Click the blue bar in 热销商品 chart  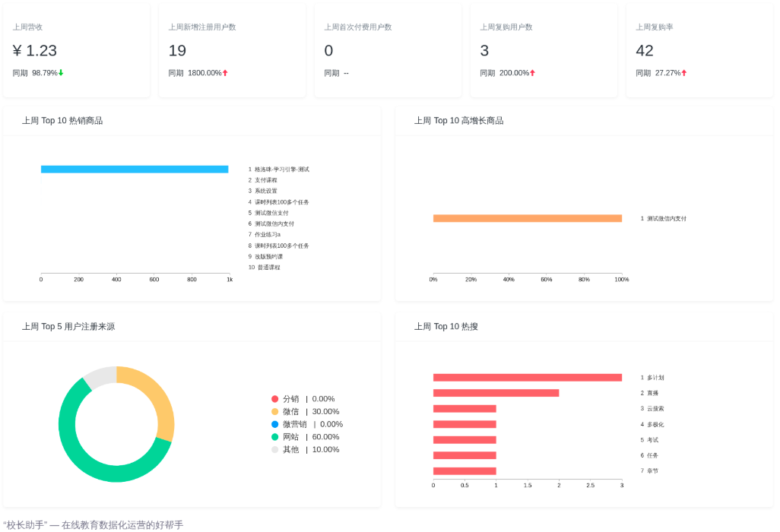pos(135,169)
